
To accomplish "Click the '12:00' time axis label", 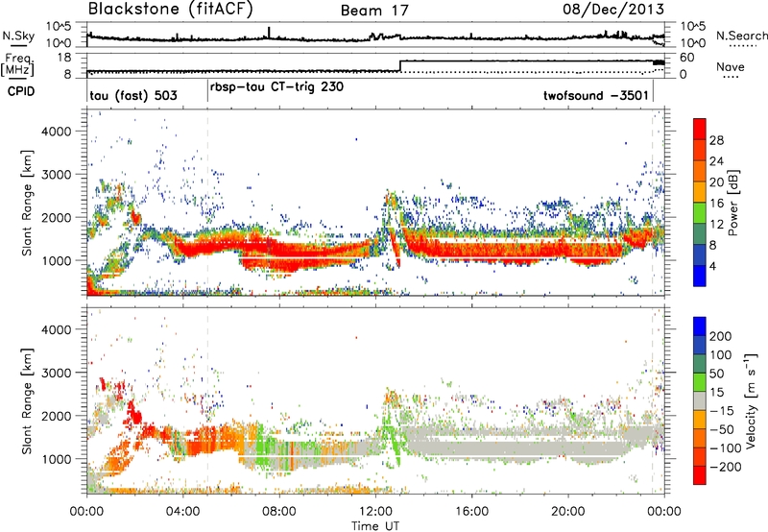I will pos(375,512).
